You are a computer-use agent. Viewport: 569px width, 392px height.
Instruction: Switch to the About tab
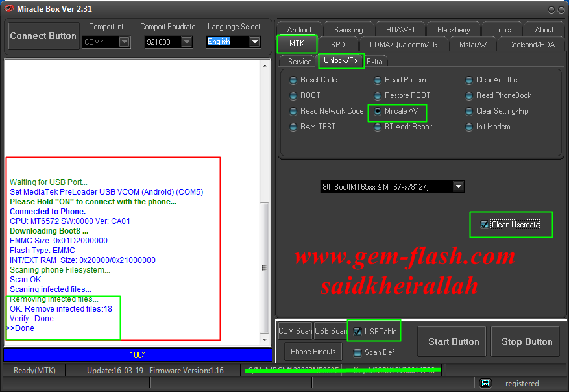tap(544, 29)
